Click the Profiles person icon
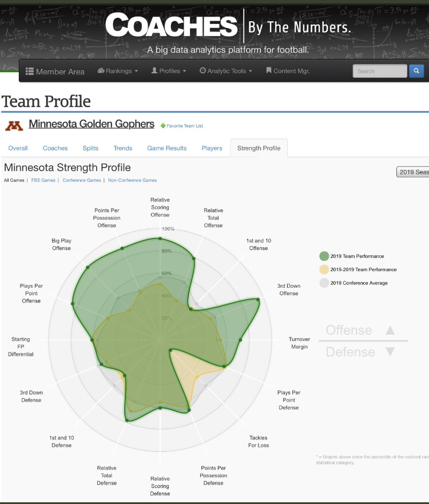Image resolution: width=429 pixels, height=504 pixels. click(154, 70)
